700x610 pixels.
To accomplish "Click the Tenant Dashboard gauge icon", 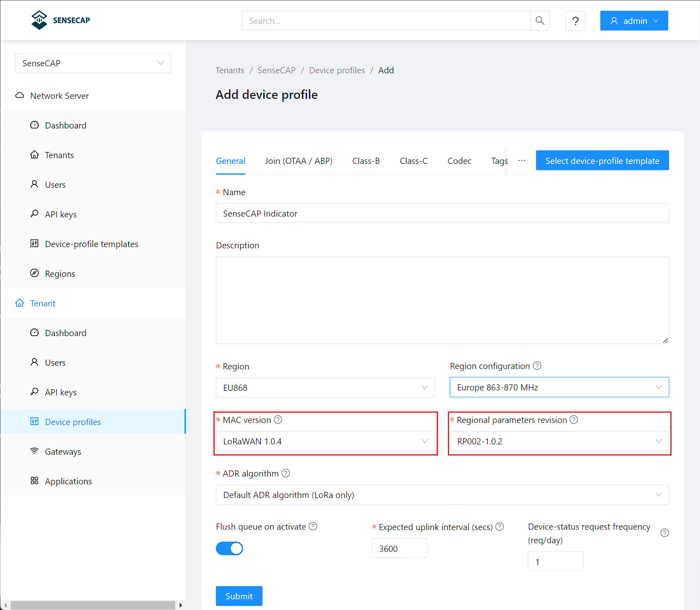I will coord(35,332).
